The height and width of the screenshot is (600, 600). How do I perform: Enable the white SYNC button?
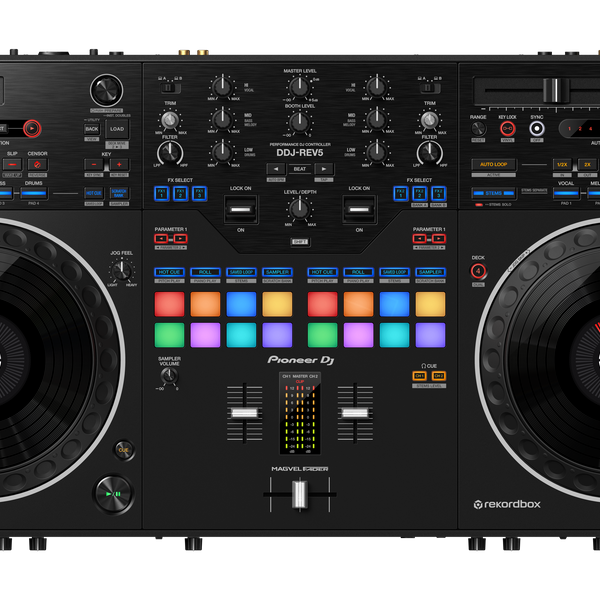(537, 129)
